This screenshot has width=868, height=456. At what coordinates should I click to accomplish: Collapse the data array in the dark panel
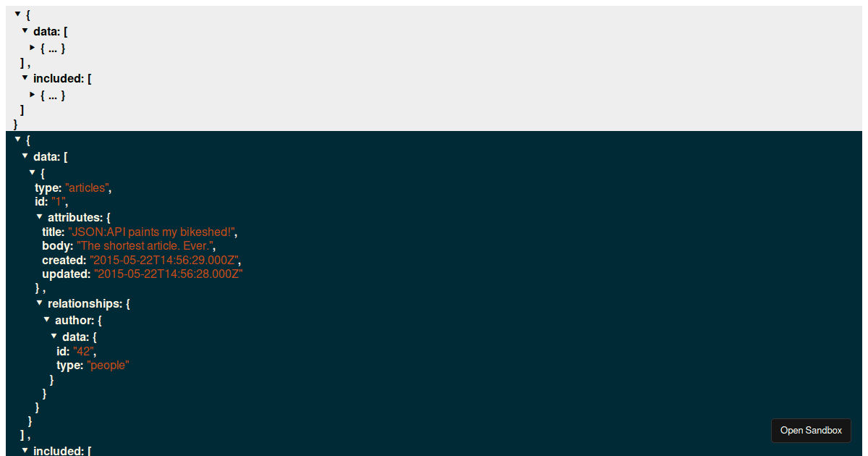pos(25,156)
